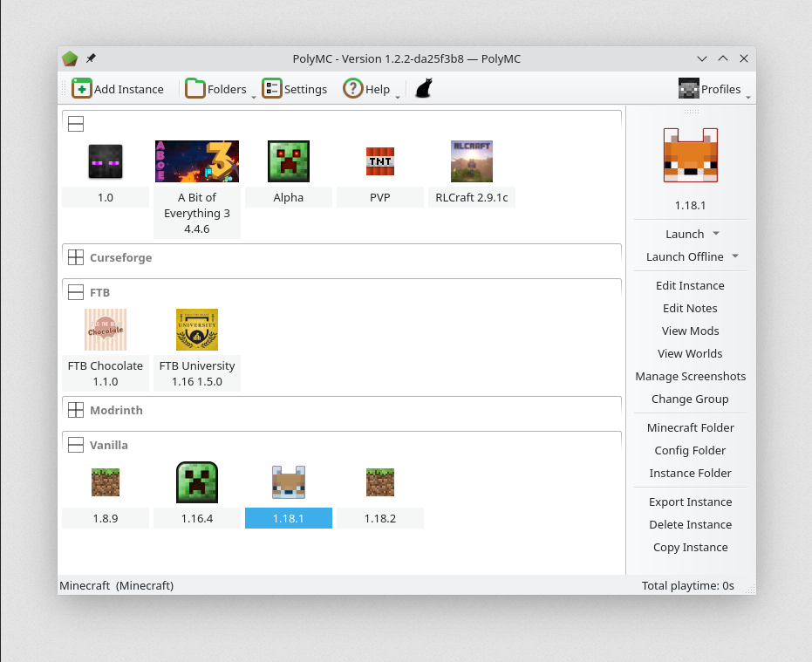Screen dimensions: 812x662
Task: Select the 1.0 enderman instance icon
Action: 106,161
